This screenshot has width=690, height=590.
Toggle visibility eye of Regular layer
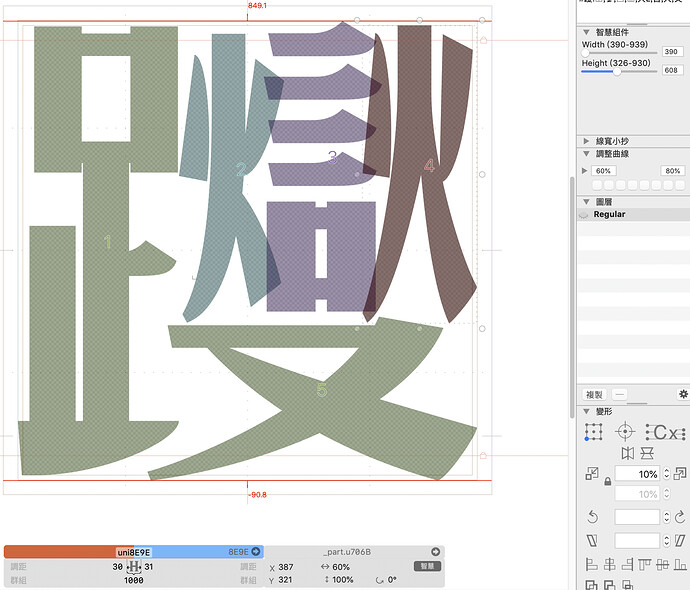click(584, 215)
